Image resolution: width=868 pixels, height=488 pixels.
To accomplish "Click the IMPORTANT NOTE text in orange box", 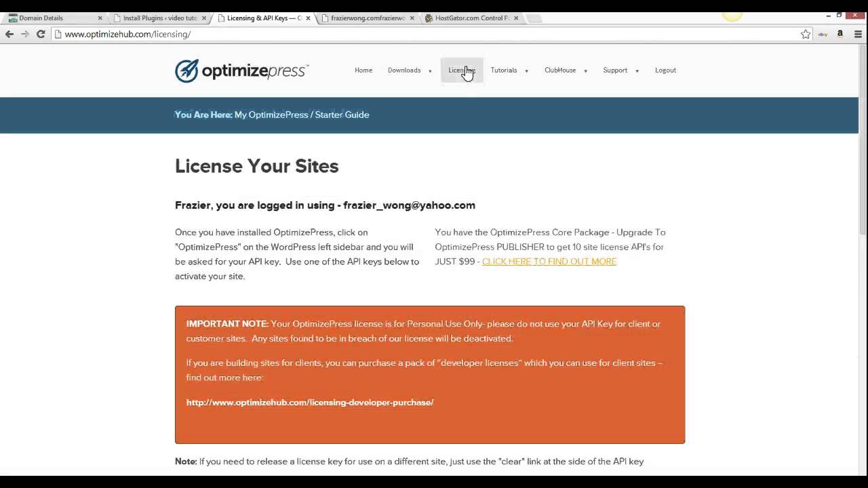I will coord(227,324).
